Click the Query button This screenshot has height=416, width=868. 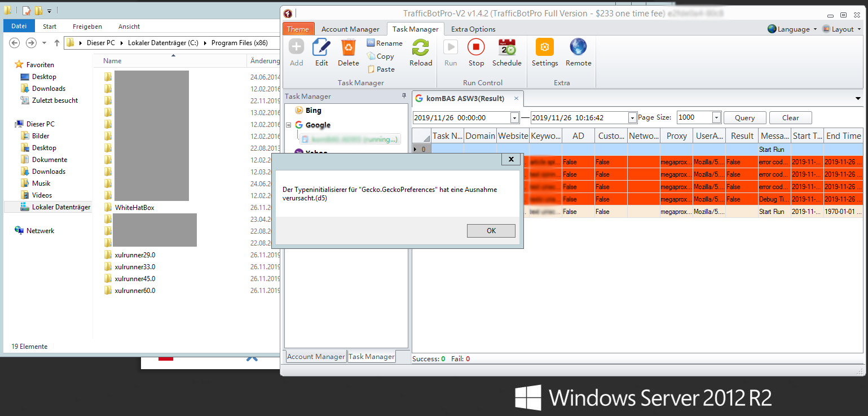744,117
